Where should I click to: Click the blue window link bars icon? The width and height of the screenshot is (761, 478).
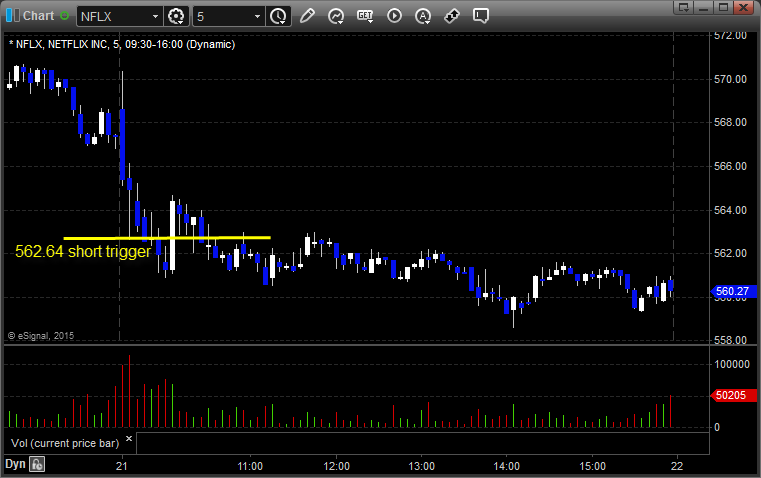click(x=13, y=16)
